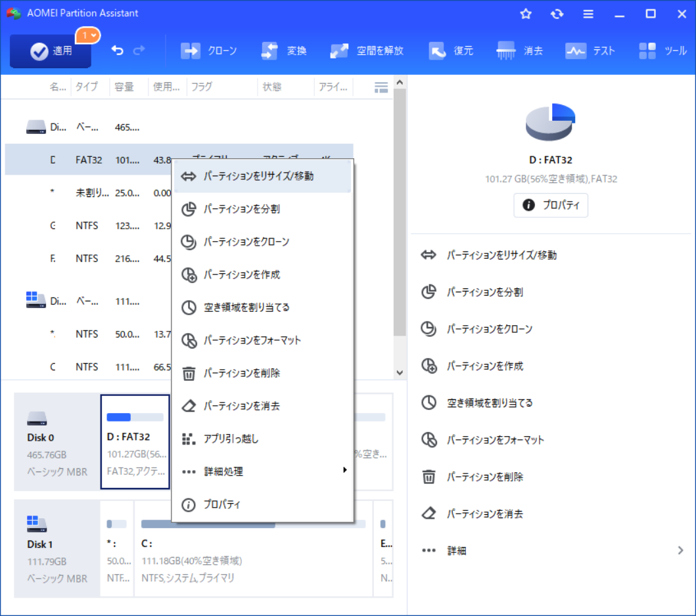Select the E partition block in Disk 1
696x616 pixels.
point(384,548)
